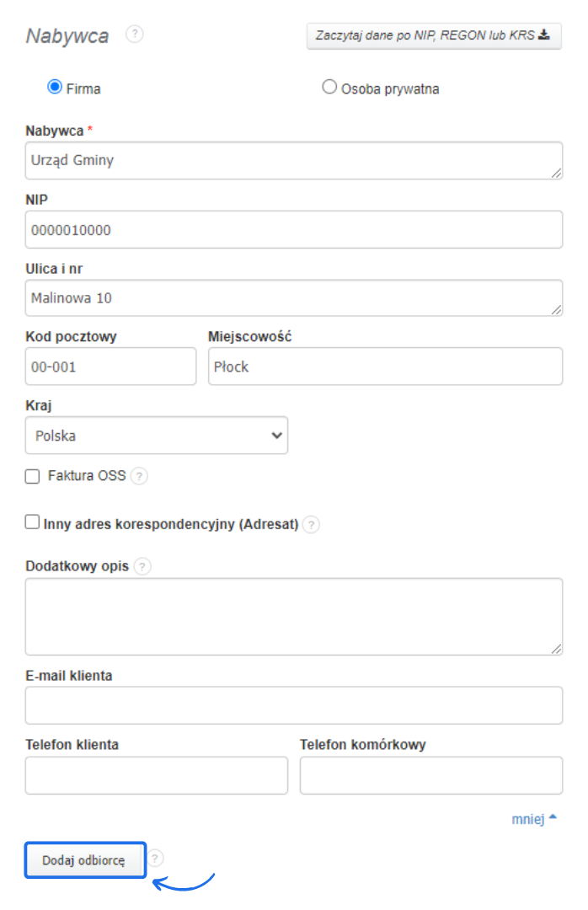Click the Dodaj odbiorcę button
Viewport: 588px width, 910px height.
pyautogui.click(x=85, y=860)
